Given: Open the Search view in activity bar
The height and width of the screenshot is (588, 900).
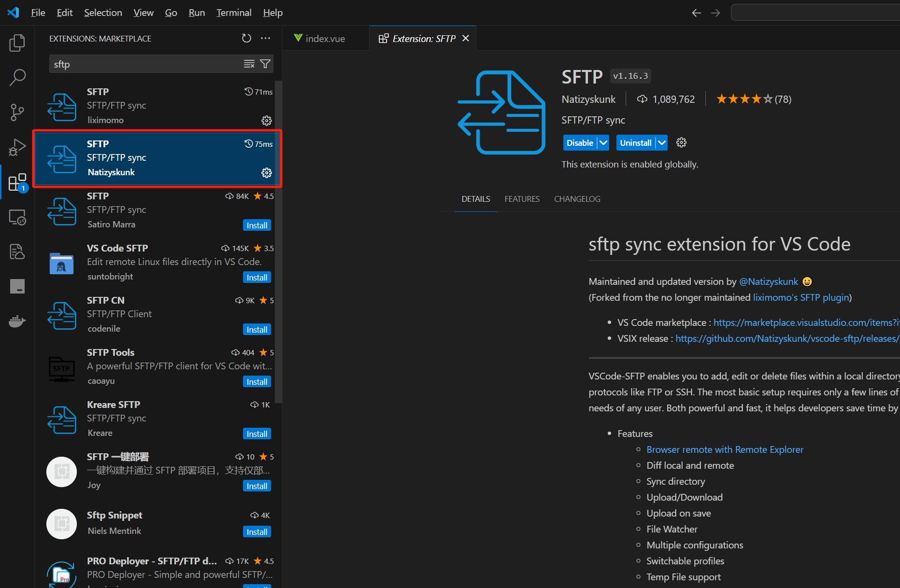Looking at the screenshot, I should point(17,77).
